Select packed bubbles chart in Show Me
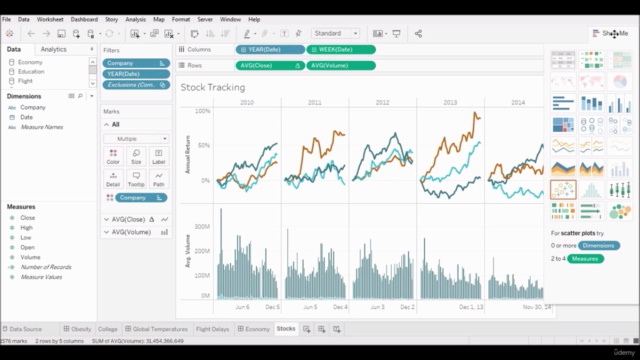Viewport: 640px width, 360px height. click(620, 211)
